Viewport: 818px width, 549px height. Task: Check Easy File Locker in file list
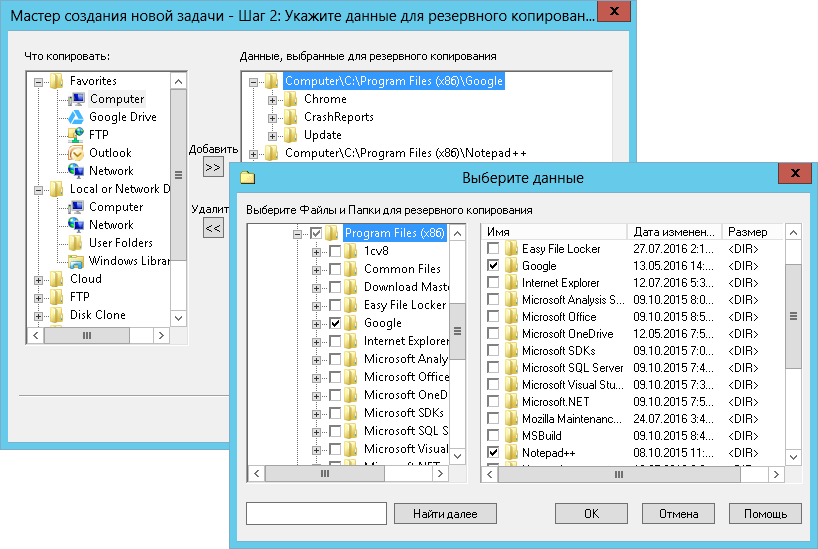(493, 248)
